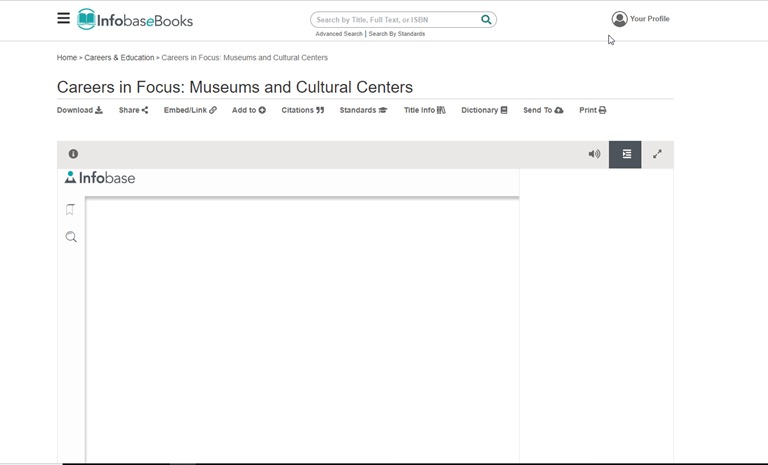Click the read aloud speaker icon
The image size is (768, 465).
[x=594, y=154]
